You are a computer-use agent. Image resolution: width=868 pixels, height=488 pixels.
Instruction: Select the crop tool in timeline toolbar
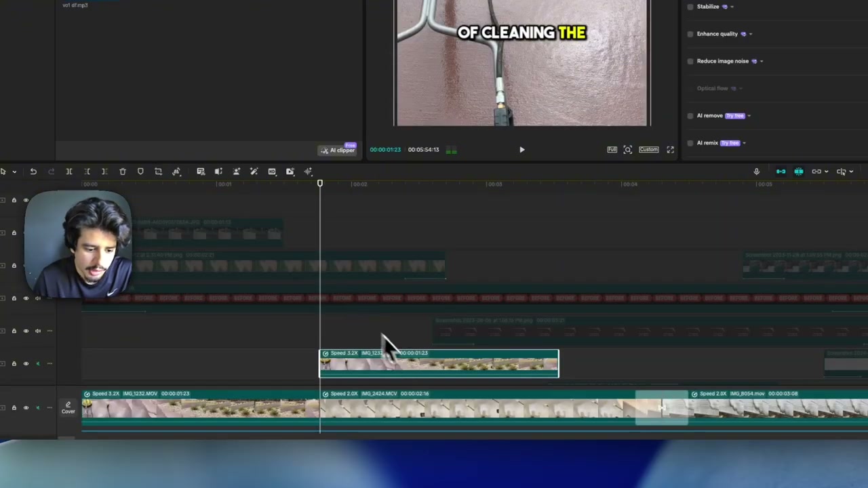point(158,171)
